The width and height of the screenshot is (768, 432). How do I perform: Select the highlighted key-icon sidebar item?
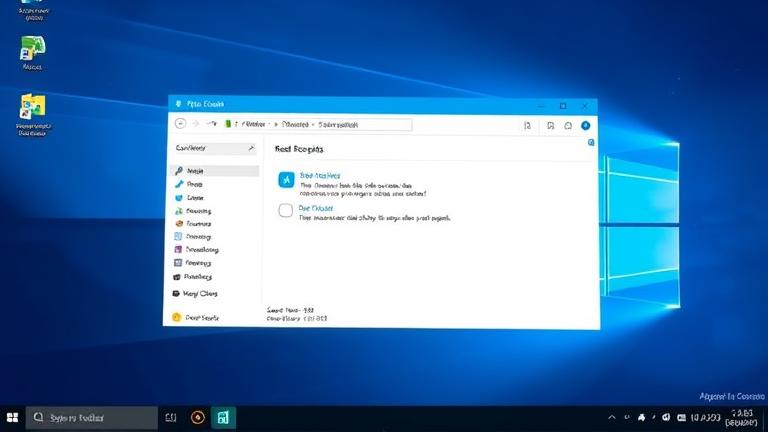(x=214, y=170)
